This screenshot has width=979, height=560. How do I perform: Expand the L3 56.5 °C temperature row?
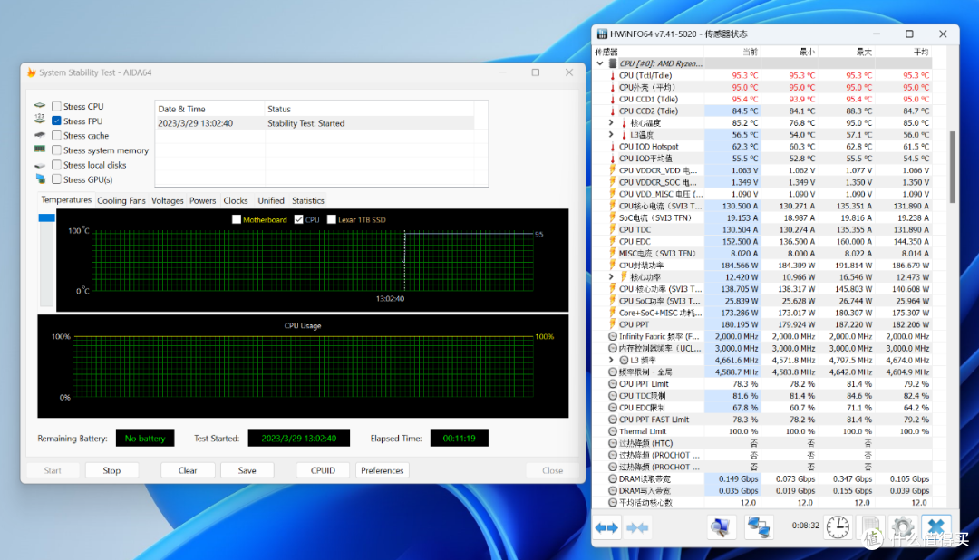[x=611, y=135]
